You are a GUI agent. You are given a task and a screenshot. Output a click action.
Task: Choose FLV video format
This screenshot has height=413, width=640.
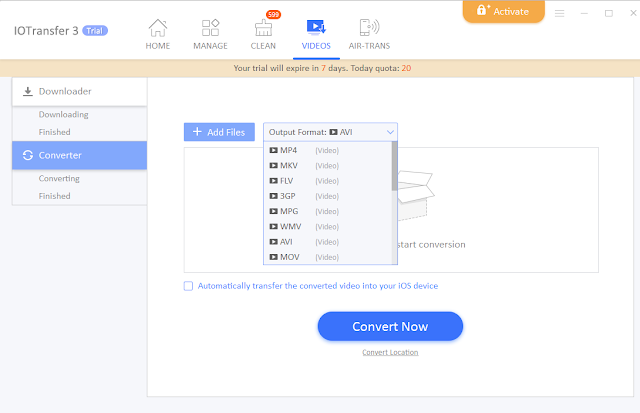327,181
